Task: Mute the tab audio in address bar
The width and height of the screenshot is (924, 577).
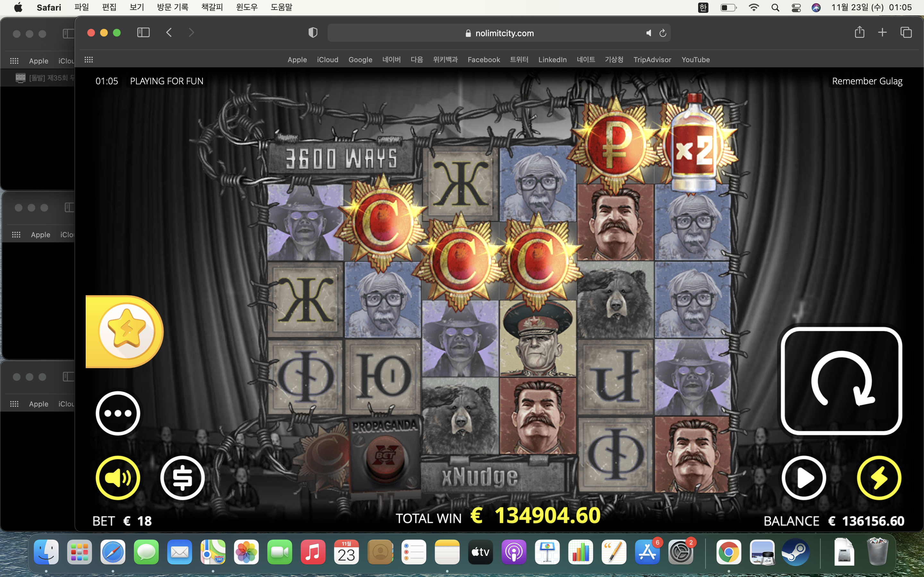Action: (x=648, y=33)
